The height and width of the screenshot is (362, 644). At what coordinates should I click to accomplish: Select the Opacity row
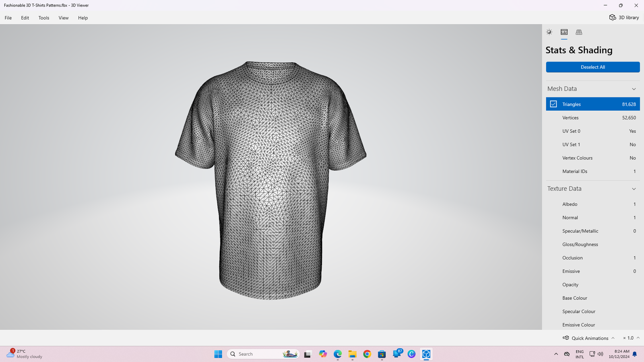593,285
